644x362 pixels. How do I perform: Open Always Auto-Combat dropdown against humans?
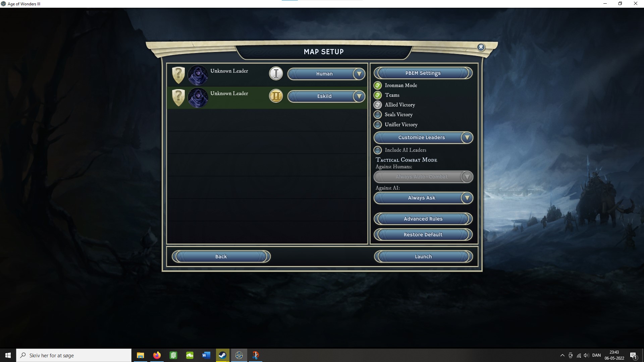click(423, 177)
